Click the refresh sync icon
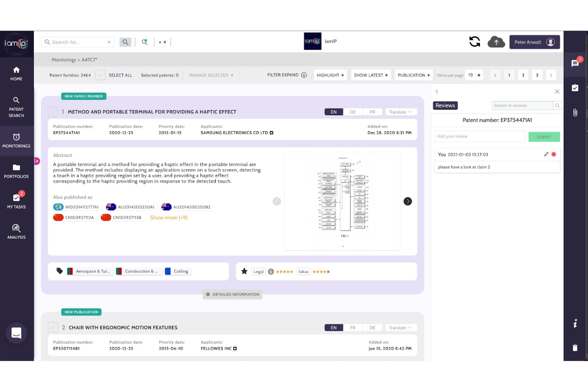Image resolution: width=588 pixels, height=392 pixels. 474,41
